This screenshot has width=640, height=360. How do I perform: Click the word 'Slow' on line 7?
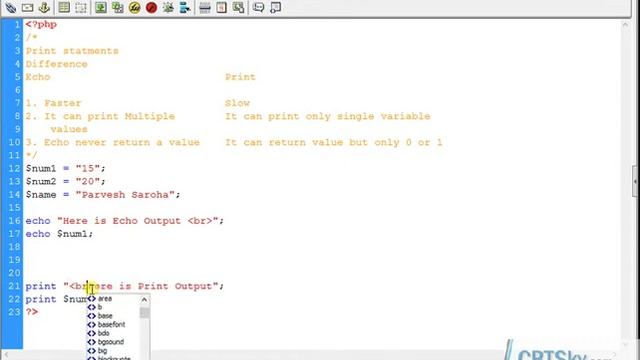[x=237, y=103]
